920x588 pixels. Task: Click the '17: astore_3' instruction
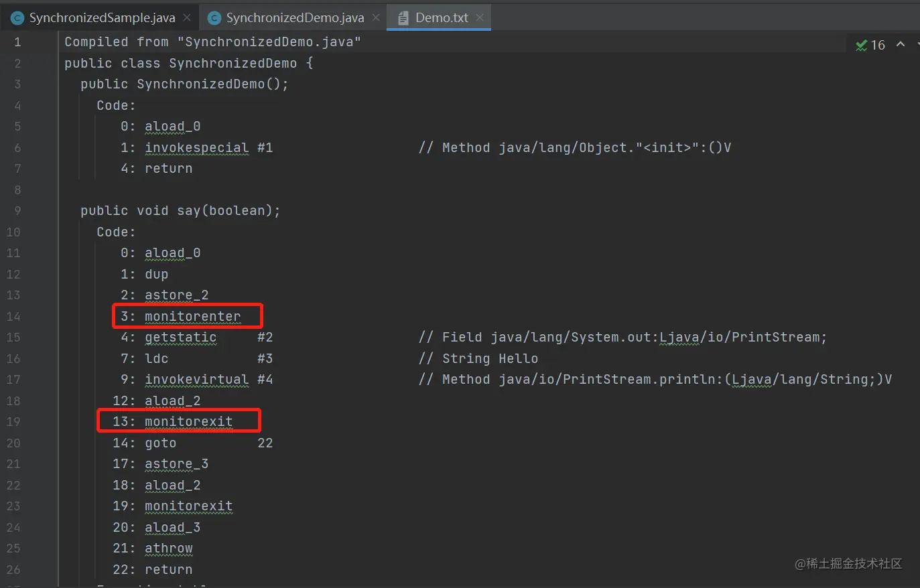(x=160, y=464)
